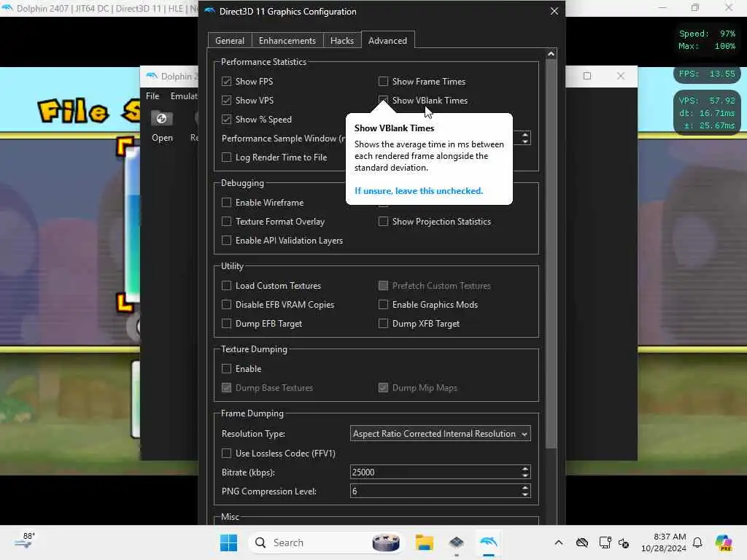The height and width of the screenshot is (560, 747).
Task: Check Dump EFB Target
Action: [226, 324]
